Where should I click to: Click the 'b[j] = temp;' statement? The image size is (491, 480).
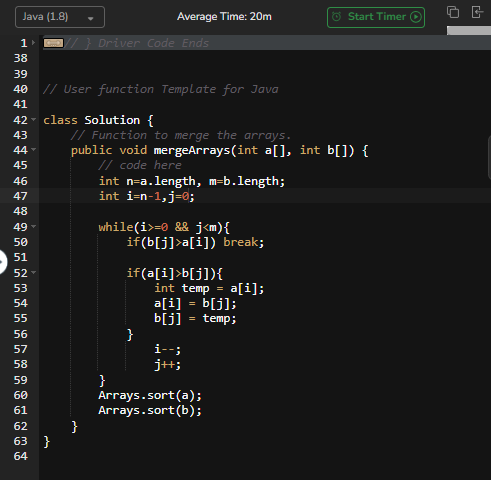coord(195,319)
